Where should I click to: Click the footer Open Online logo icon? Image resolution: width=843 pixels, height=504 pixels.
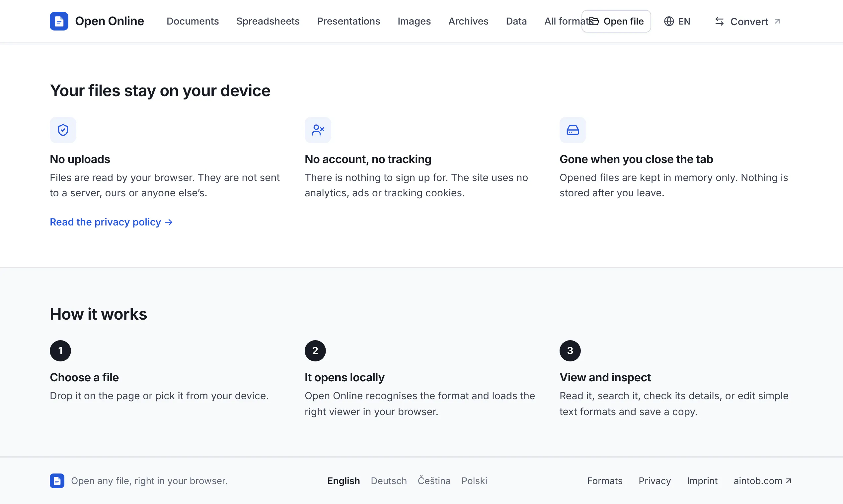tap(57, 480)
